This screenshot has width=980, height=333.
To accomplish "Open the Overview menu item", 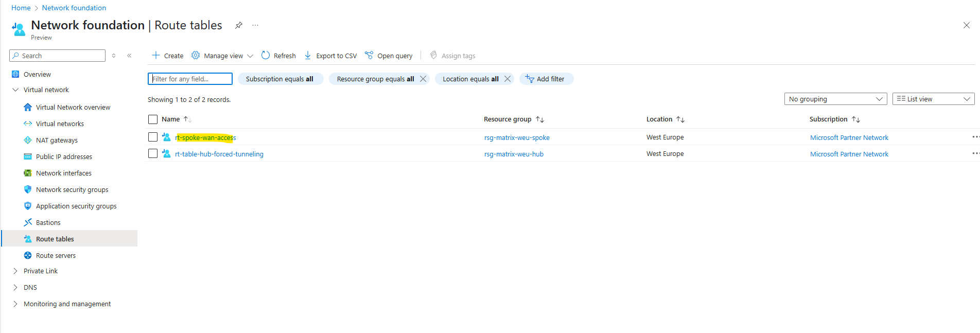I will [x=37, y=74].
